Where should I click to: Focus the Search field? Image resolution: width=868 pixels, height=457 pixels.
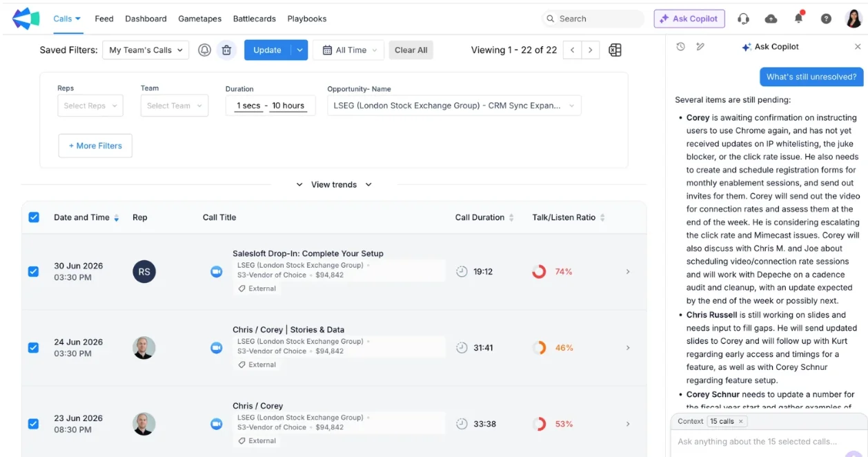tap(592, 19)
